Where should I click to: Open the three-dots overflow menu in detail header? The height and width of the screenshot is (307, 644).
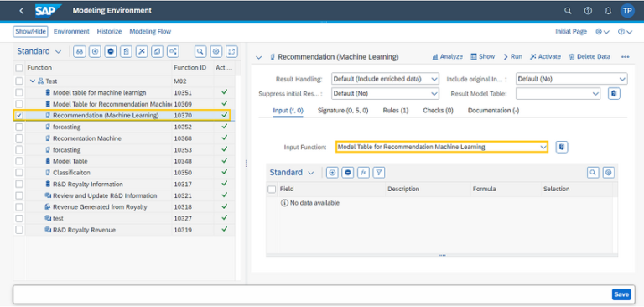(625, 57)
